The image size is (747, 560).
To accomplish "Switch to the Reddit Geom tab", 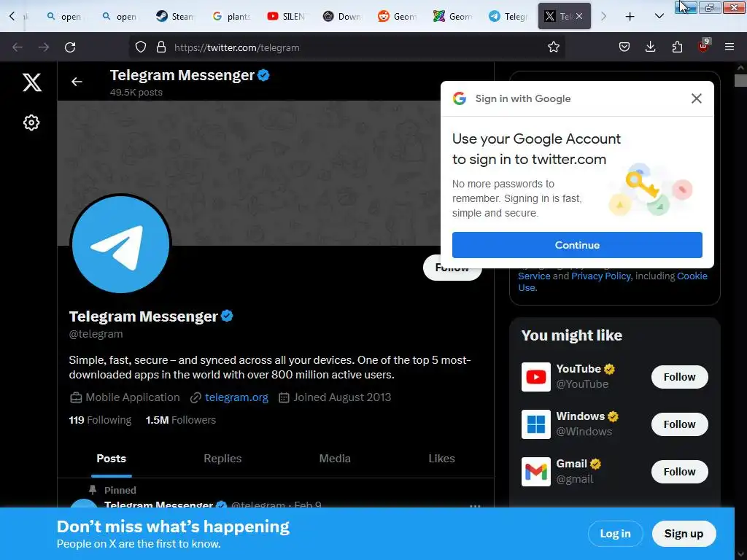I will tap(397, 16).
